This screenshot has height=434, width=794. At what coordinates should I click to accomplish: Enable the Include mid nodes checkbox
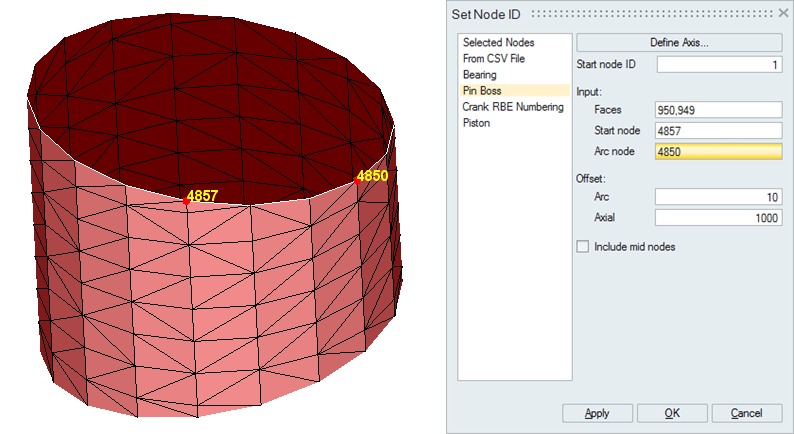(x=583, y=246)
